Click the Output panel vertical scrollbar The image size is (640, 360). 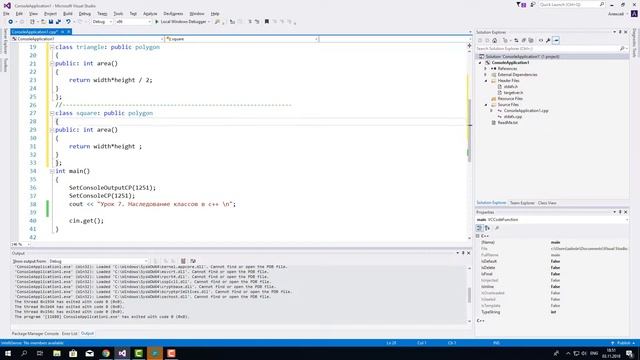coord(469,294)
